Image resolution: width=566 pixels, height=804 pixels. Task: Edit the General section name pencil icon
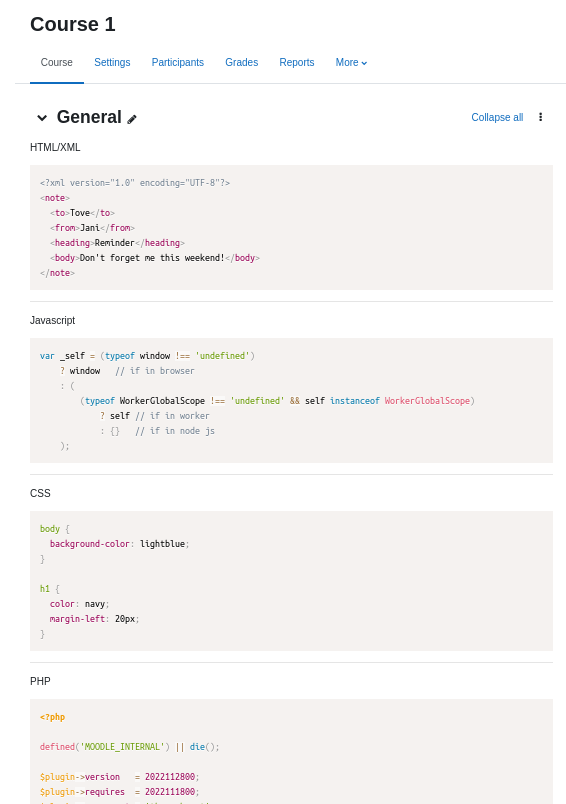click(132, 119)
